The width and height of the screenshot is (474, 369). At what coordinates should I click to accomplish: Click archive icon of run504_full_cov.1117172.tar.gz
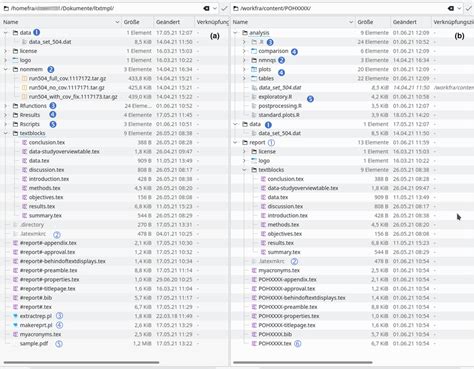pos(24,79)
